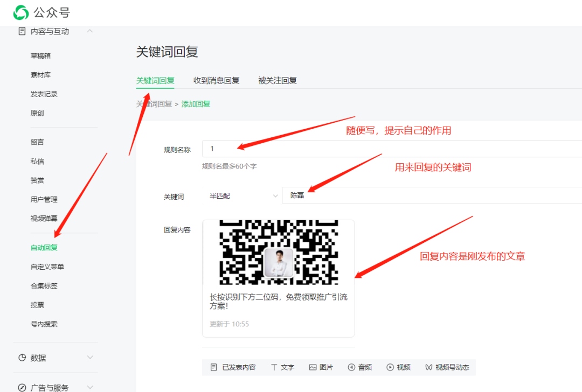Click the 视频号动态 butterfly icon

(x=429, y=367)
